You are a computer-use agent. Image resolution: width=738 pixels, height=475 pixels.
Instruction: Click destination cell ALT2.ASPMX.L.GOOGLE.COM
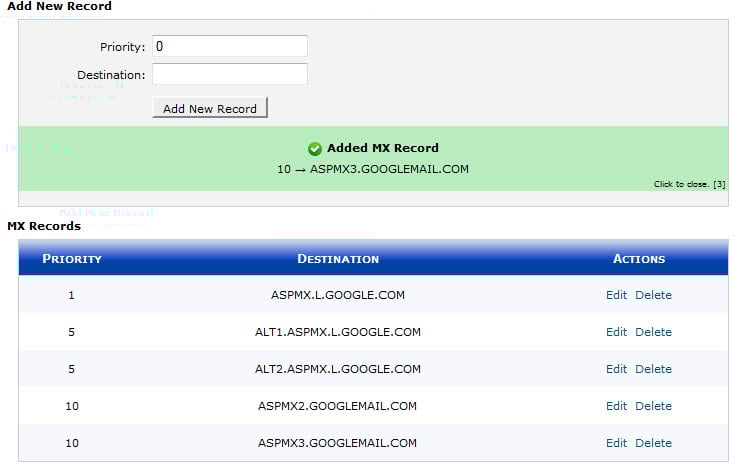point(337,369)
